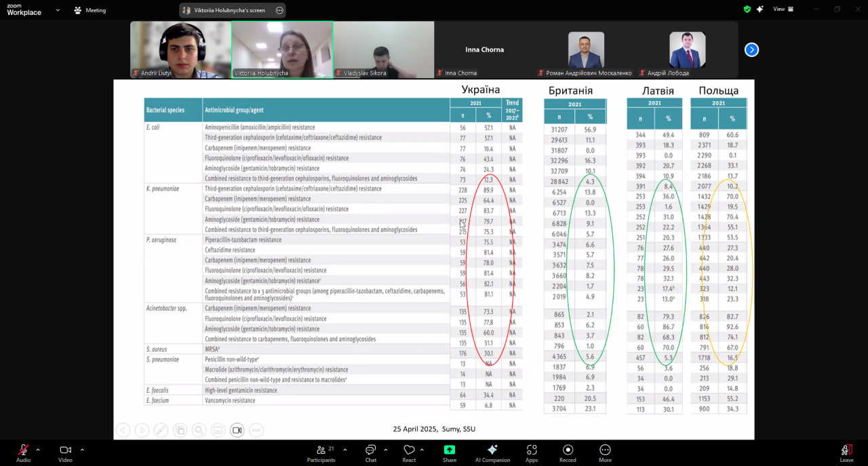Screen dimensions: 868x466
Task: Click High-level gentamicin resistance entry
Action: point(241,390)
